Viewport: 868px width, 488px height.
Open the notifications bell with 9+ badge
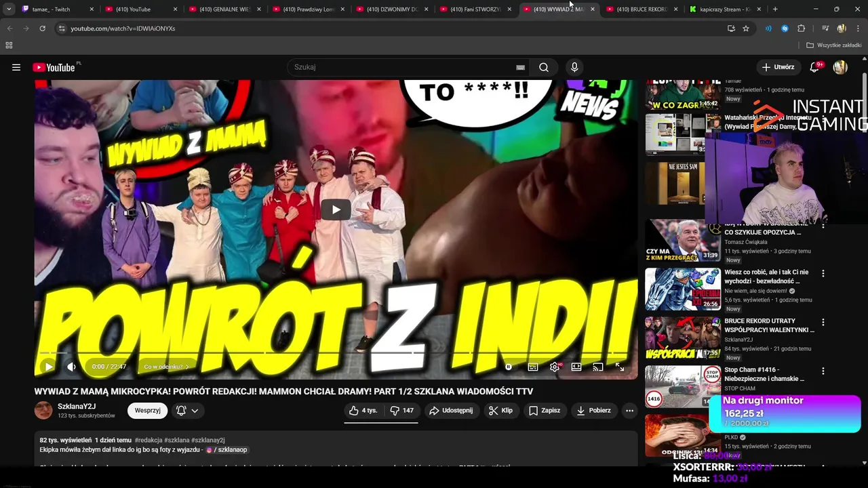click(816, 67)
